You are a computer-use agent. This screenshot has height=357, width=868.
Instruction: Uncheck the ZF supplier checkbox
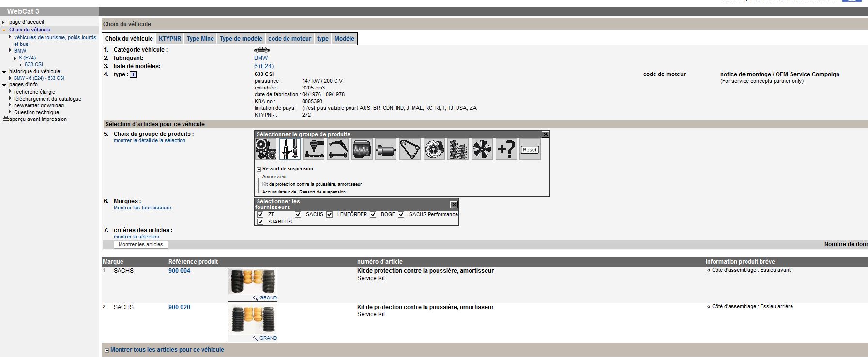point(260,214)
